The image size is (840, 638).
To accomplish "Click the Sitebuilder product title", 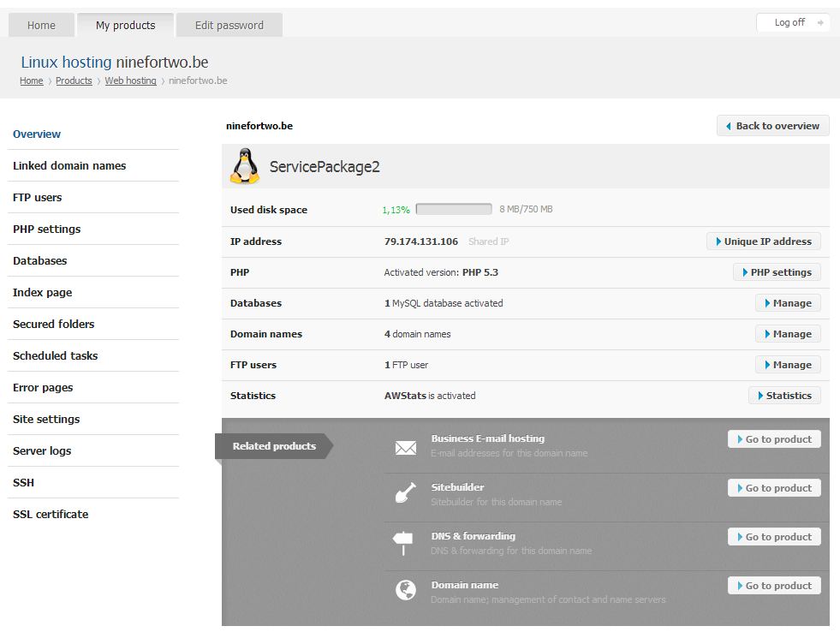I will pos(457,487).
